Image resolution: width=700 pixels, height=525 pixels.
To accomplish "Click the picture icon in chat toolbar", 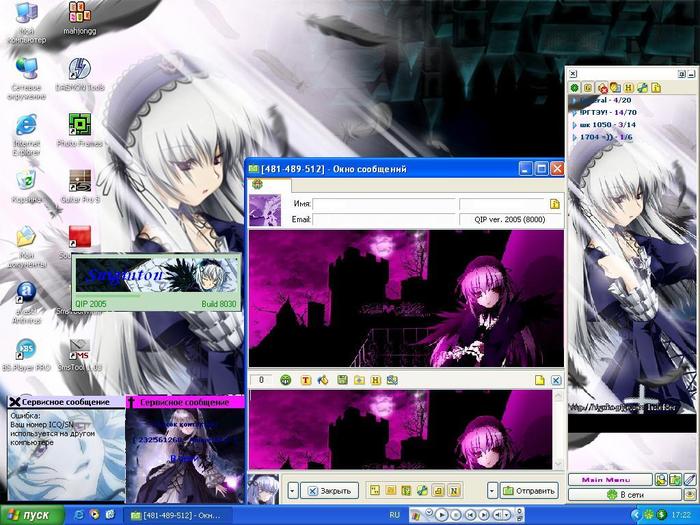I will click(x=392, y=380).
